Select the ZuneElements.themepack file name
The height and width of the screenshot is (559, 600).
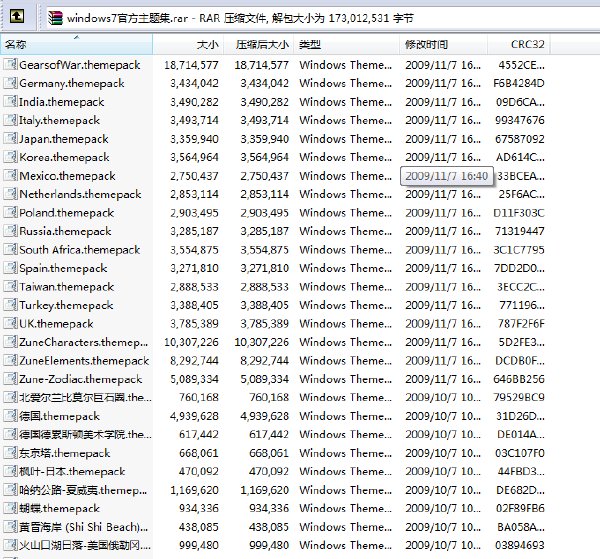coord(84,361)
